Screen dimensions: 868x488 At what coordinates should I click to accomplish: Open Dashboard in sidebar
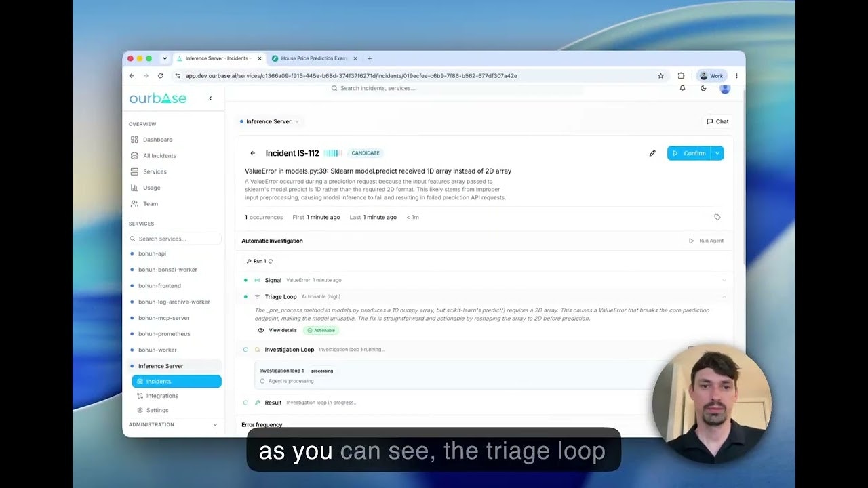pyautogui.click(x=157, y=140)
